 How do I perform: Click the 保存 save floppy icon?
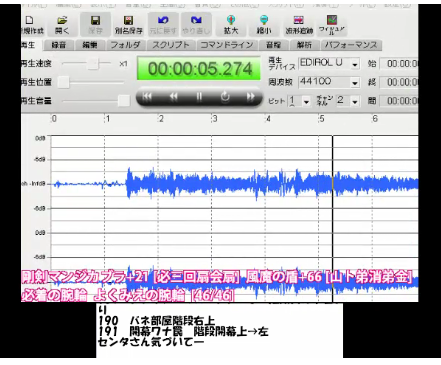point(95,24)
